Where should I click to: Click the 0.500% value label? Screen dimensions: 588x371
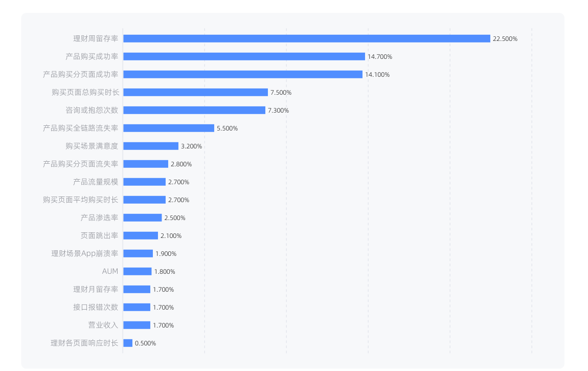pos(145,343)
